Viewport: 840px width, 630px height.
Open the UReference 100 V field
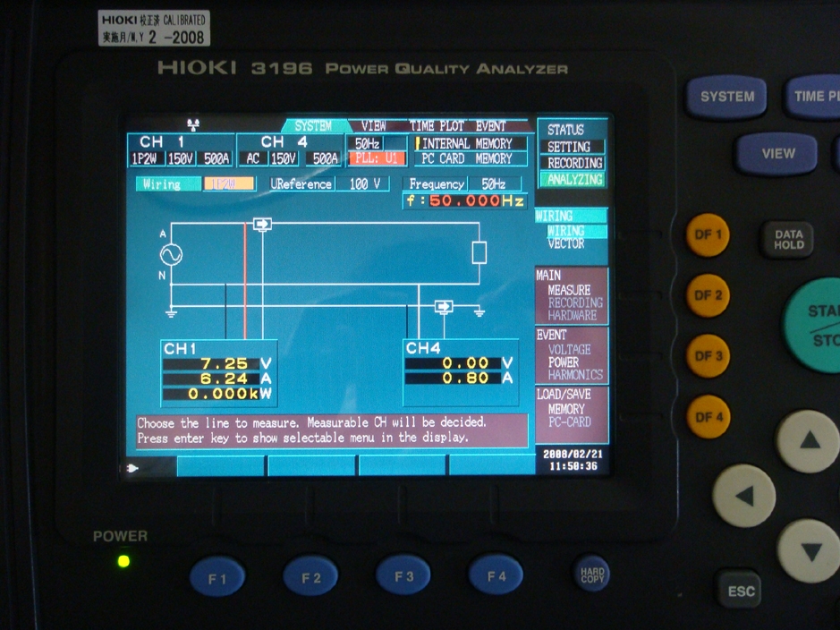point(364,183)
